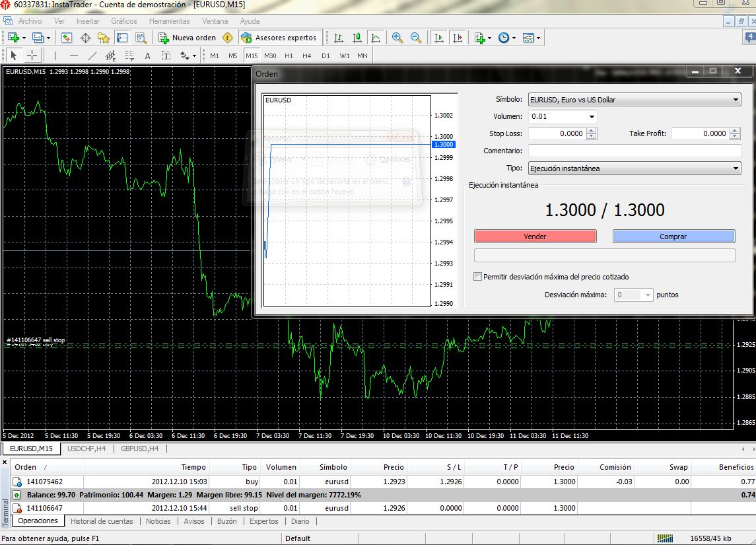Image resolution: width=756 pixels, height=545 pixels.
Task: Enable 'Permitir desviación máxima' checkbox
Action: click(477, 277)
